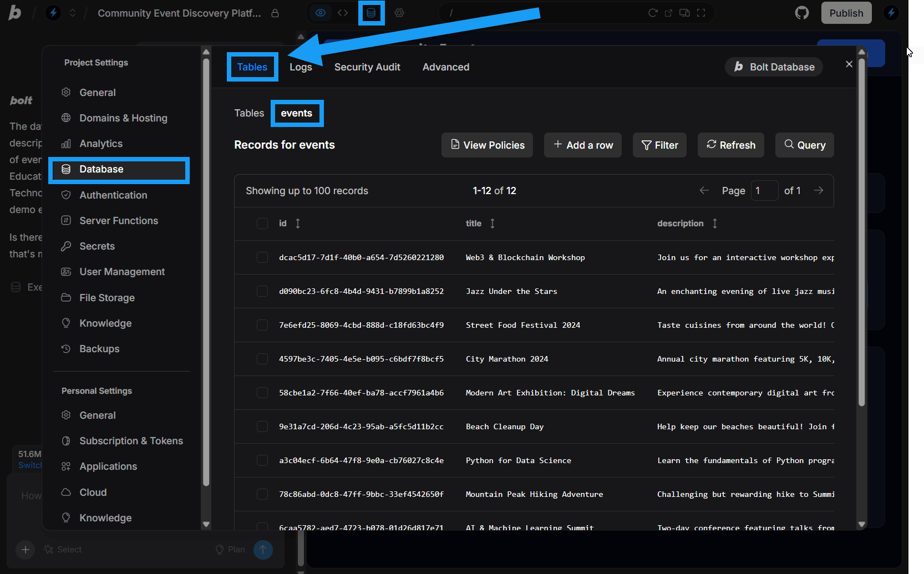The image size is (924, 574).
Task: Open the Database panel icon in top toolbar
Action: 371,12
